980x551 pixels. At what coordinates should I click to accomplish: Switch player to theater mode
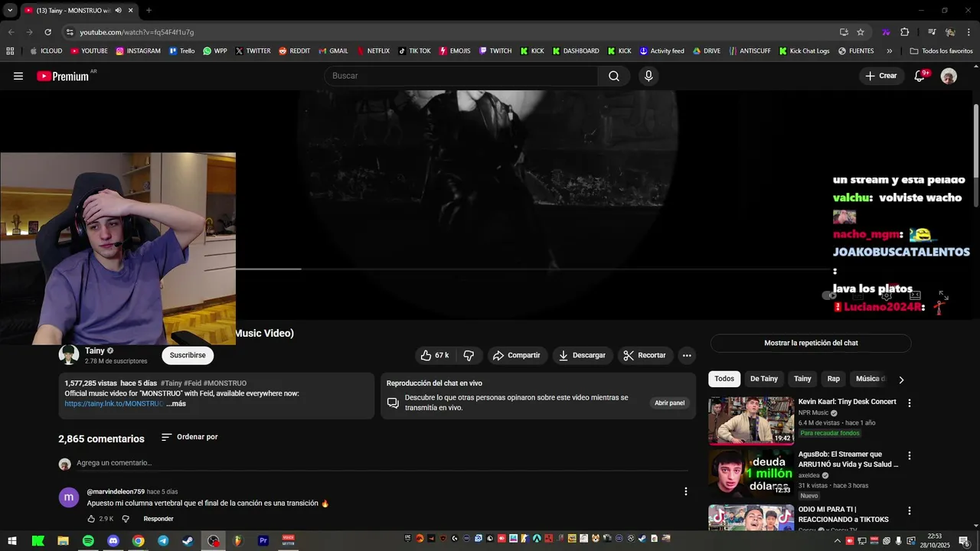coord(915,295)
